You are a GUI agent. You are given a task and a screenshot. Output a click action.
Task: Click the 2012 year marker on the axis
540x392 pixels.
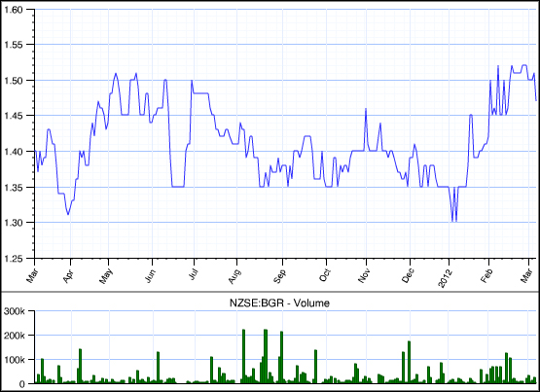click(445, 278)
